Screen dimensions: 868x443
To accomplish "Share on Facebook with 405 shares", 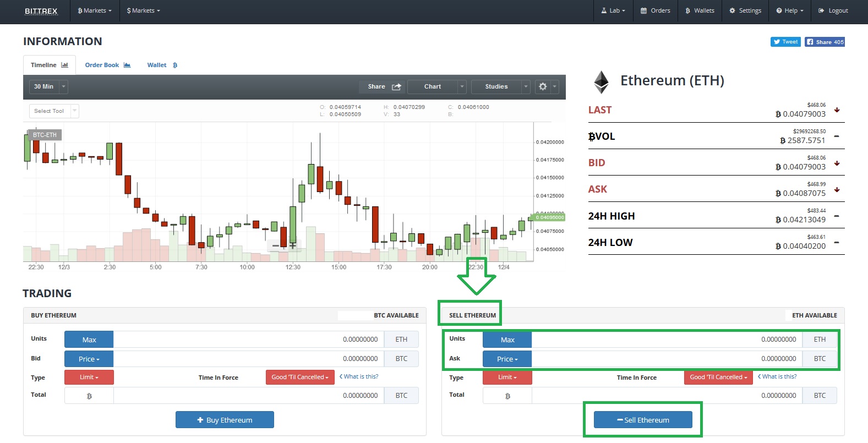I will click(x=825, y=42).
